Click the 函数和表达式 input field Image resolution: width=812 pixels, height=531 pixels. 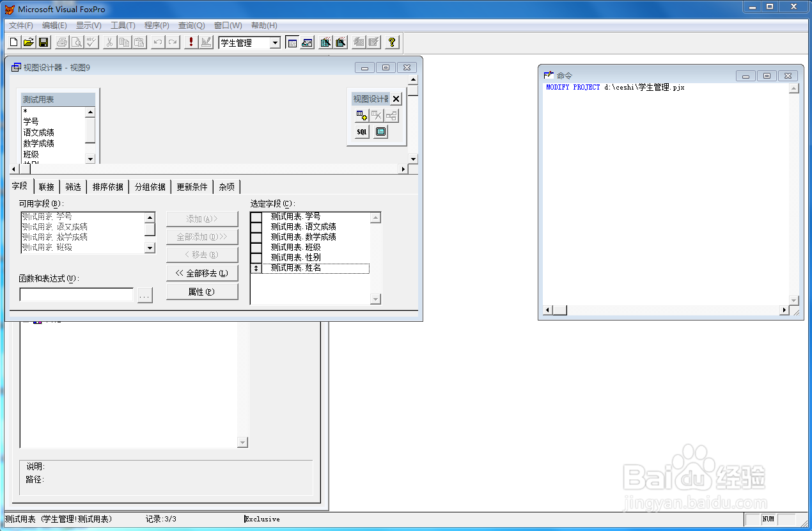click(77, 295)
